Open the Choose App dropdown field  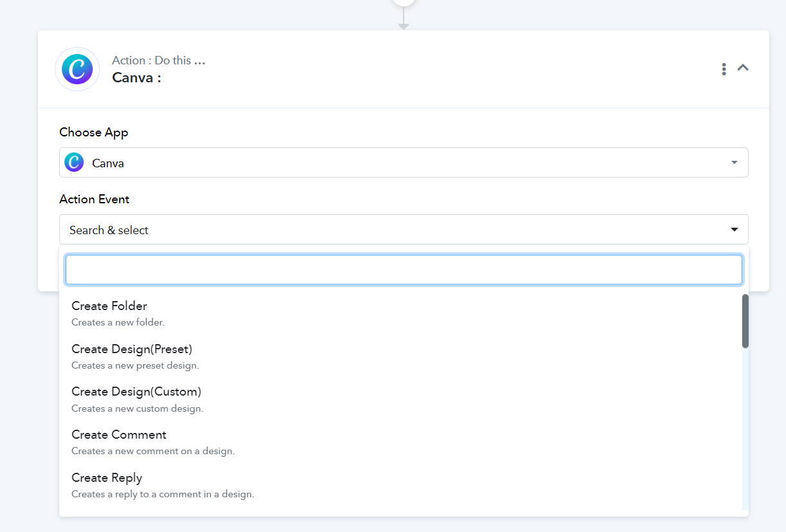click(x=403, y=163)
